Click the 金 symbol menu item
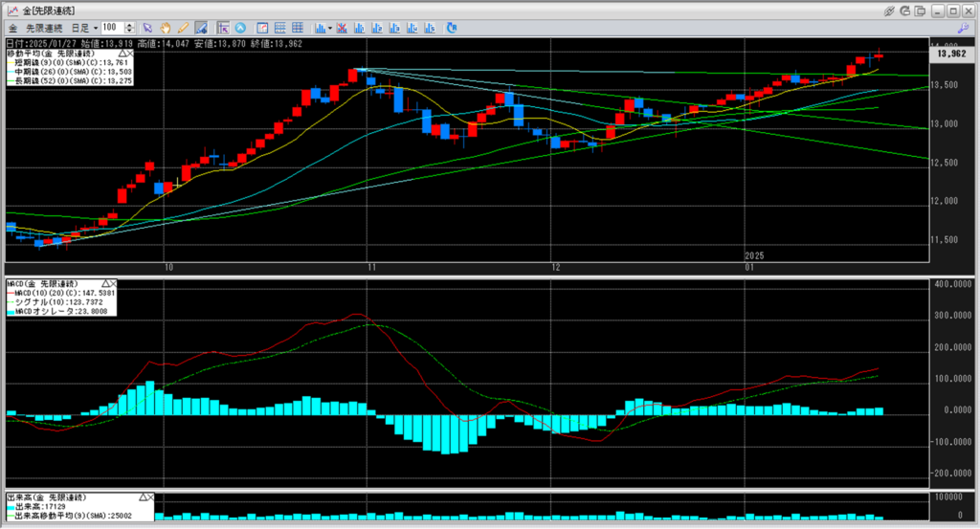Viewport: 980px width, 529px height. (x=11, y=28)
